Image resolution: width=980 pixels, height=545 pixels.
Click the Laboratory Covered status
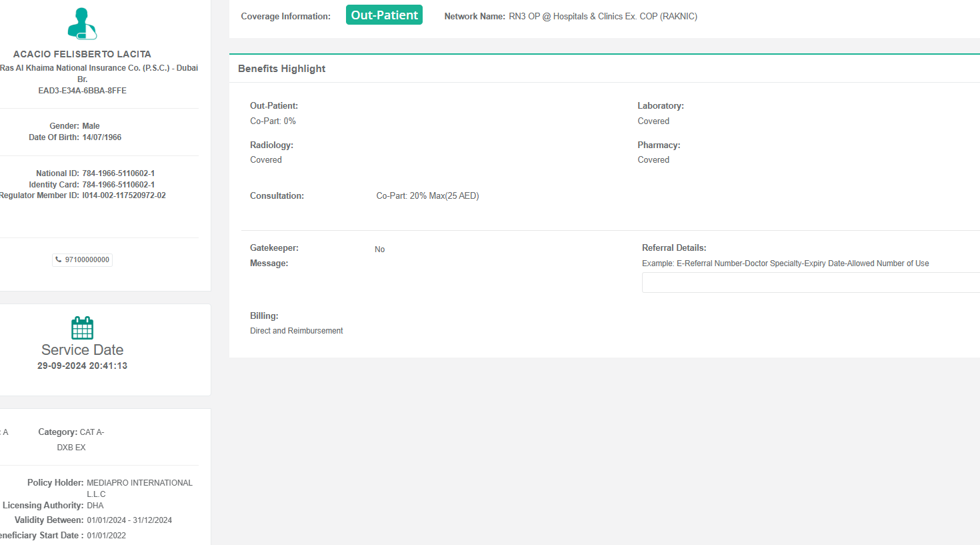pyautogui.click(x=653, y=121)
